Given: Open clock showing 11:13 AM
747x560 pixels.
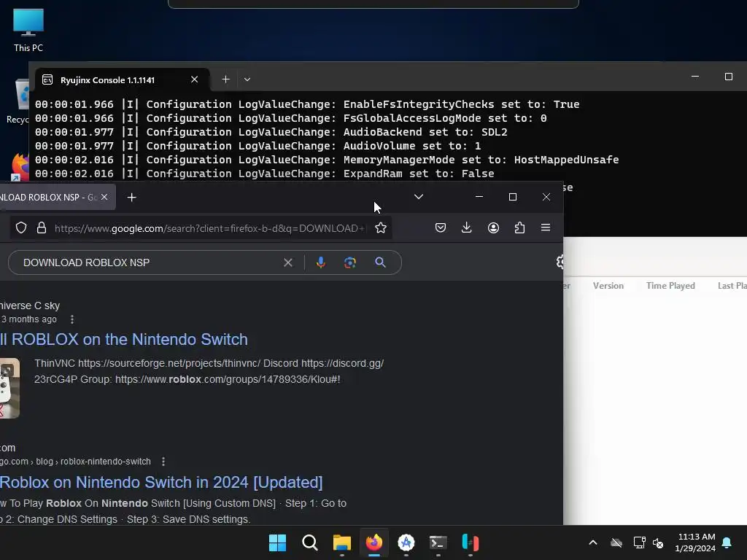Looking at the screenshot, I should pyautogui.click(x=695, y=542).
